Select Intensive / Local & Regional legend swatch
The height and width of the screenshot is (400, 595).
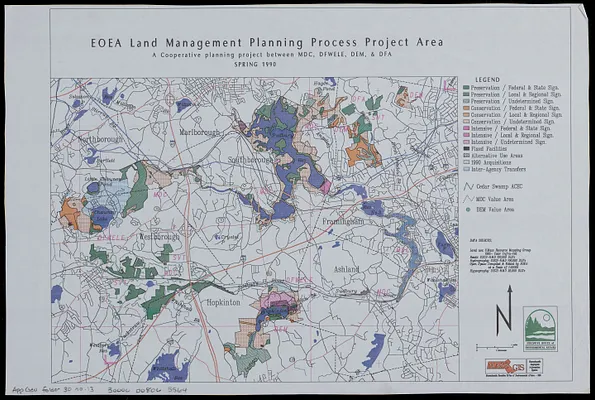[x=466, y=135]
